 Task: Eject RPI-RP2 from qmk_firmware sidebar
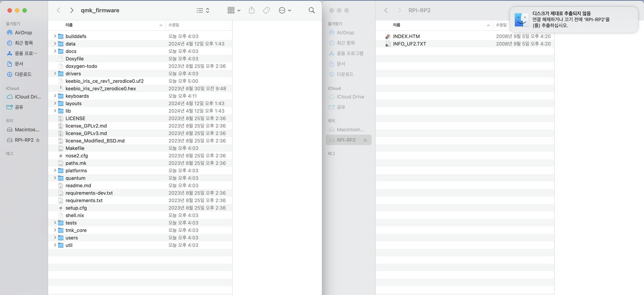(38, 140)
